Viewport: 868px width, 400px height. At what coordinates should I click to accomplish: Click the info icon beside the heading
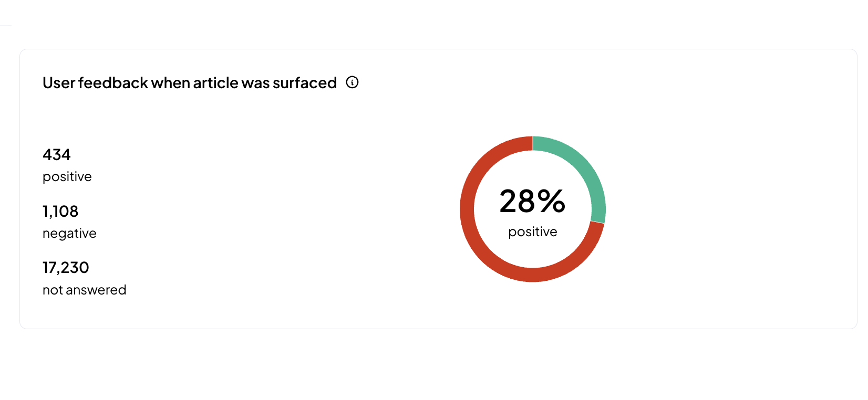pos(352,82)
